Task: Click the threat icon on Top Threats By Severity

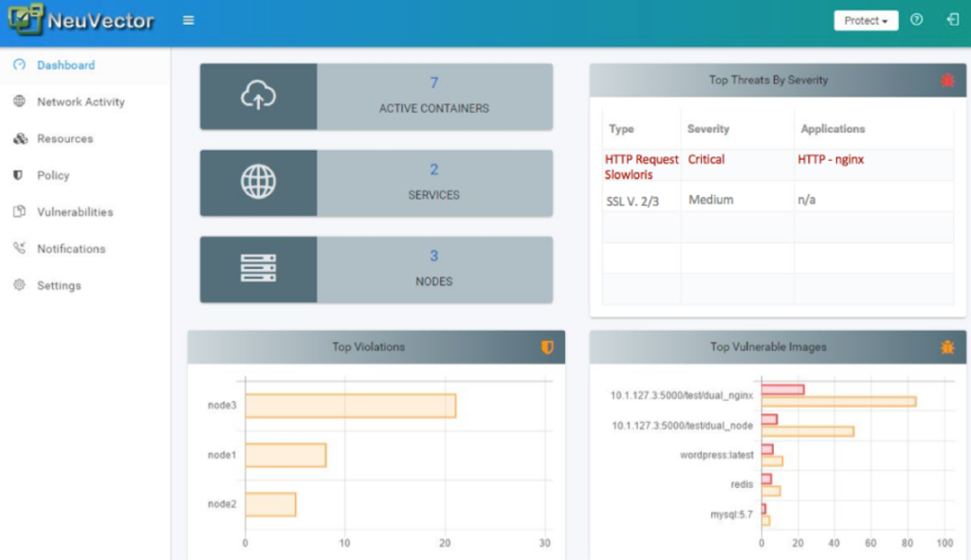Action: (x=947, y=81)
